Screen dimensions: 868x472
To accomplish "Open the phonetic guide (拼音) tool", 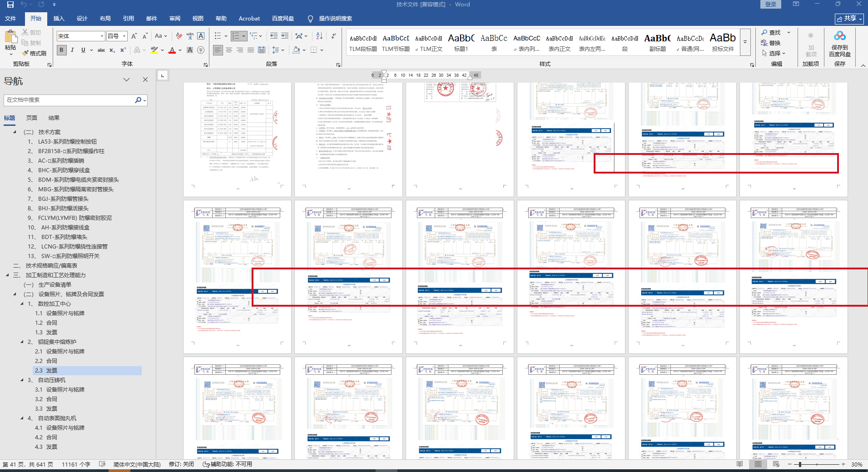I will (190, 36).
